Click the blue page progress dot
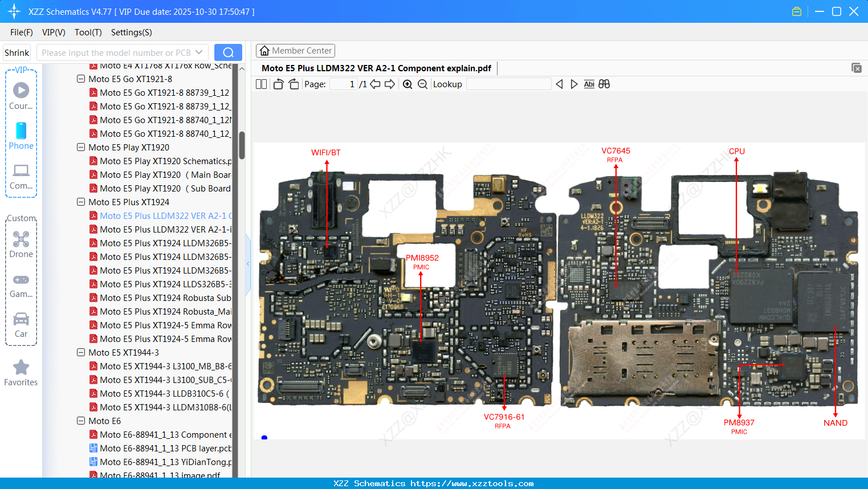Image resolution: width=868 pixels, height=489 pixels. click(x=264, y=438)
